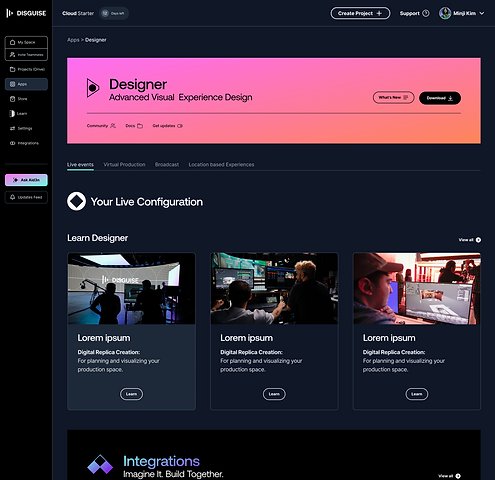
Task: Open the Docs folder link in the banner
Action: 134,126
